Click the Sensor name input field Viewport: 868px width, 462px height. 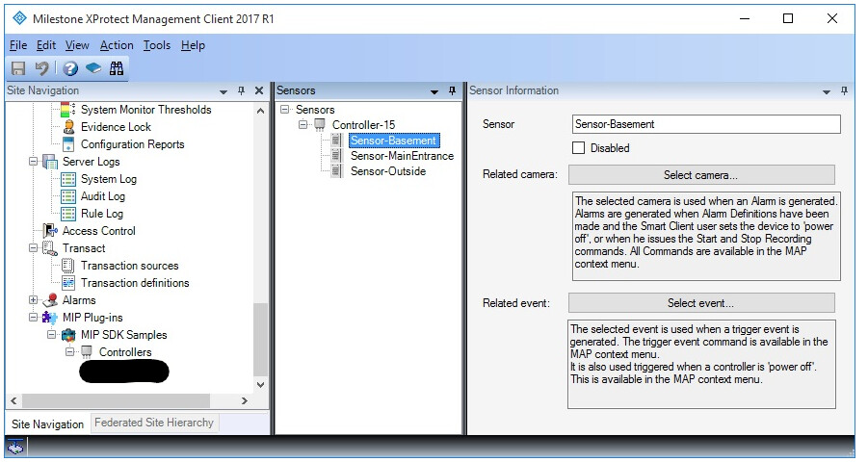706,124
